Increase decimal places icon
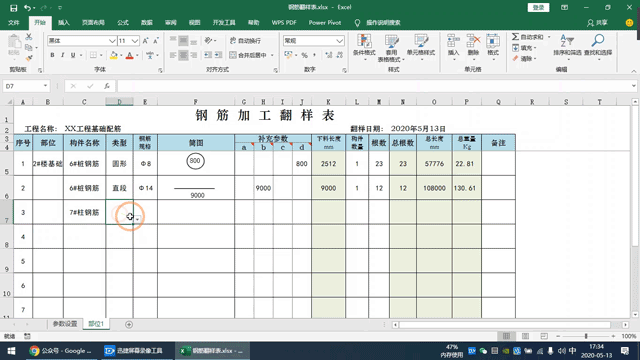The image size is (640, 360). 329,55
